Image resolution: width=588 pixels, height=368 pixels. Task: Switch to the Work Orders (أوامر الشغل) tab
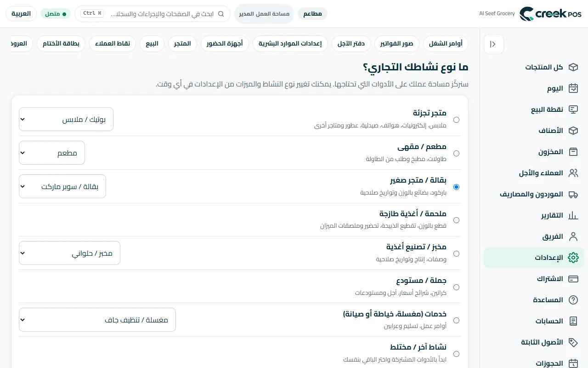pyautogui.click(x=446, y=44)
